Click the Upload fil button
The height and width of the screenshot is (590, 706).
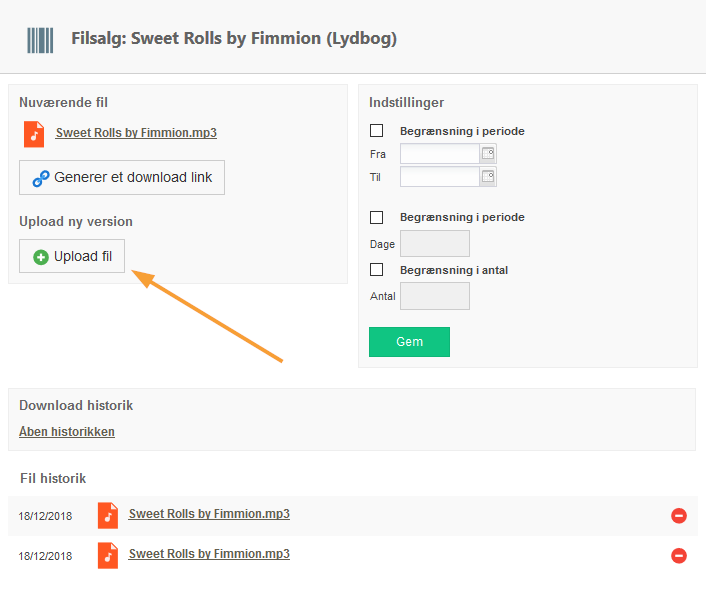72,256
